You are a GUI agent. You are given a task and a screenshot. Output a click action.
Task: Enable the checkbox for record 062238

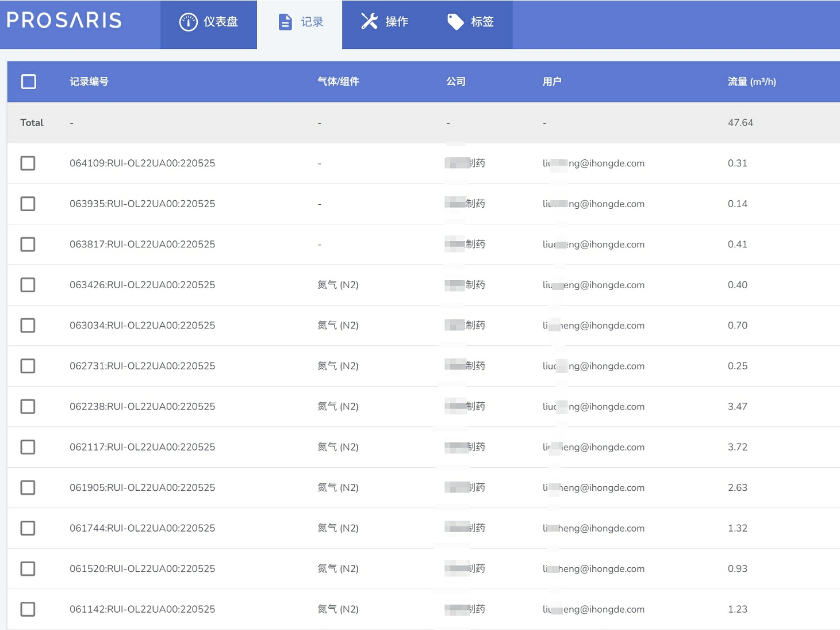click(x=28, y=406)
